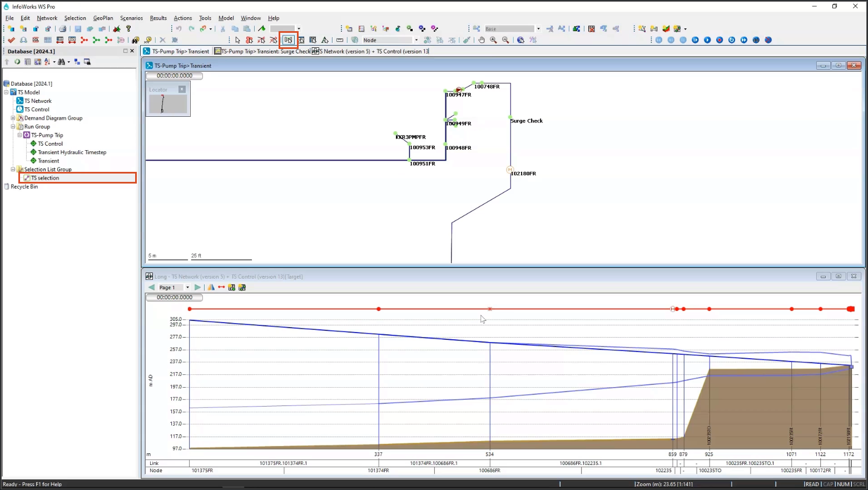Click node label 102180FR on GeoPlan
The width and height of the screenshot is (868, 490).
[523, 174]
